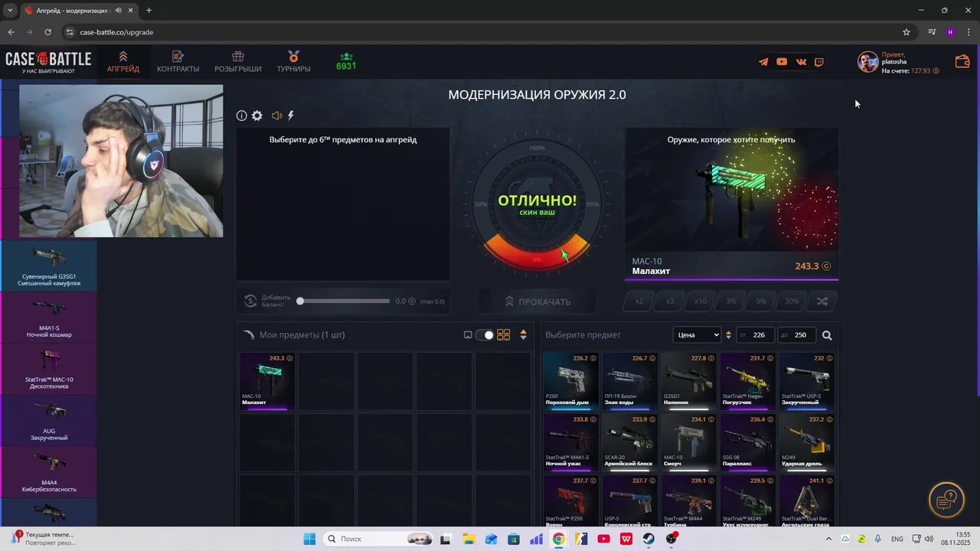Click the Case Battle logo
This screenshot has width=980, height=551.
point(48,61)
